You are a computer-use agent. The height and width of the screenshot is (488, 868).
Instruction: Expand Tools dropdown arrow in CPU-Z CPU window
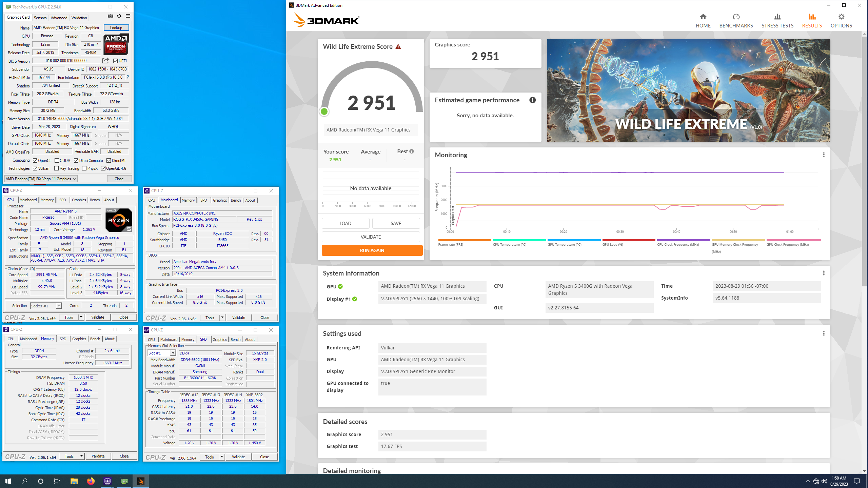[81, 317]
